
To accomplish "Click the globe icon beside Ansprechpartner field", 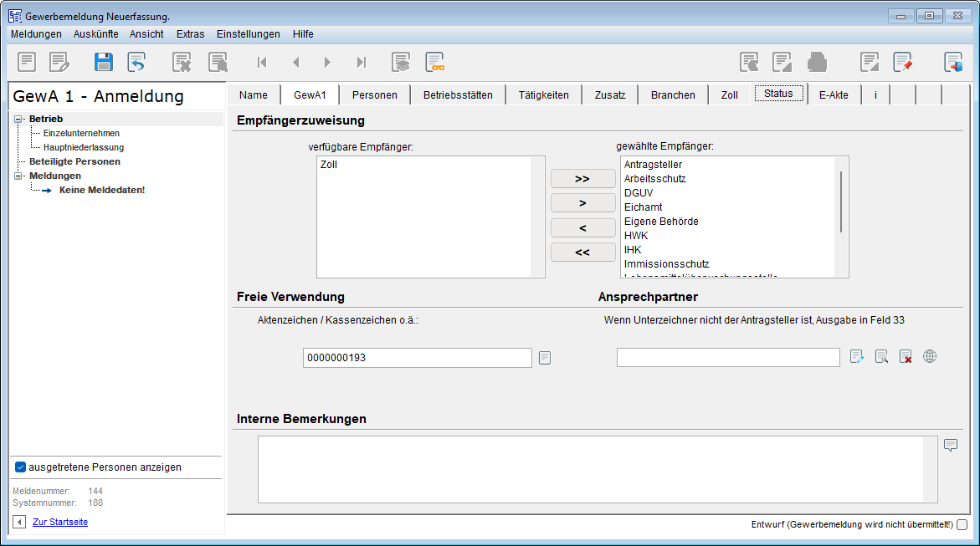I will [x=930, y=357].
